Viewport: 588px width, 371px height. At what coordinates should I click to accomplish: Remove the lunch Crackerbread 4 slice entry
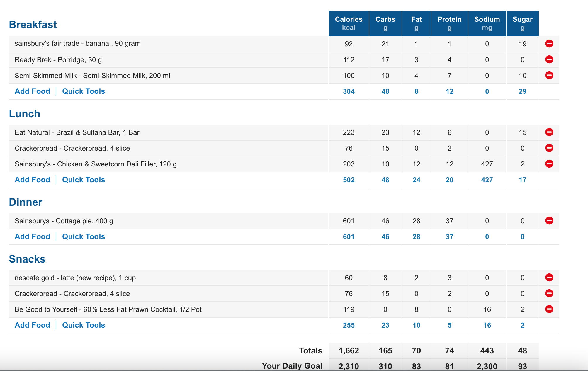(549, 148)
